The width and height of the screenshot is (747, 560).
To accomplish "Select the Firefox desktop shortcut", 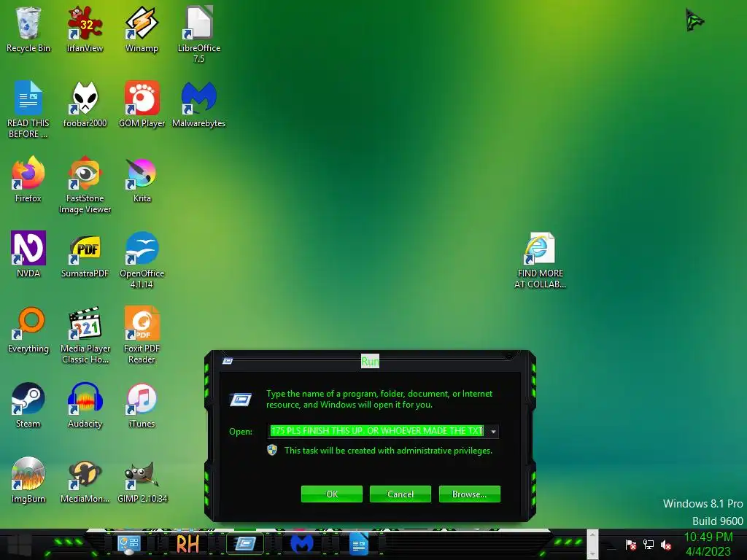I will tap(28, 179).
